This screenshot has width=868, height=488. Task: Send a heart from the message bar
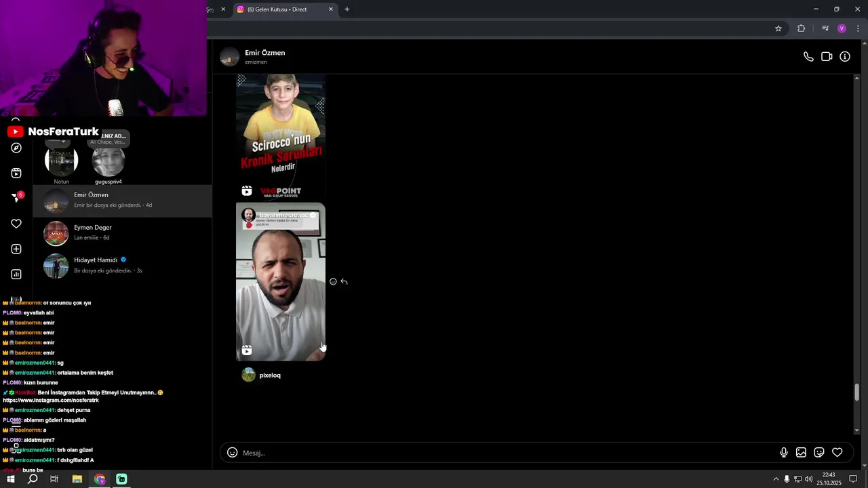[837, 453]
